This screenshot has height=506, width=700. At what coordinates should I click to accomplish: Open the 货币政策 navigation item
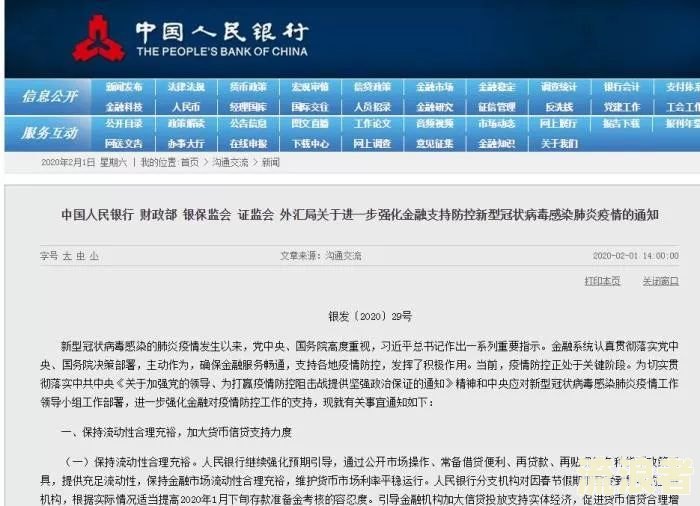[x=248, y=87]
